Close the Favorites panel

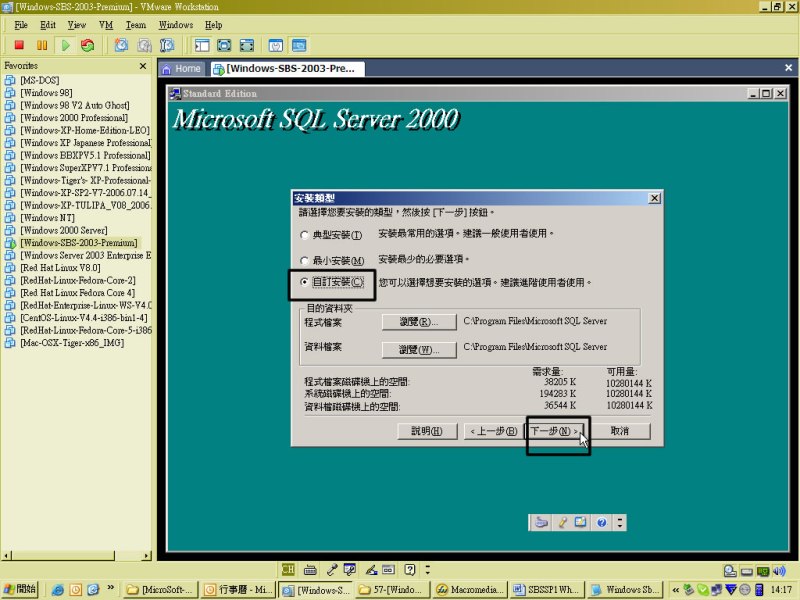click(143, 66)
